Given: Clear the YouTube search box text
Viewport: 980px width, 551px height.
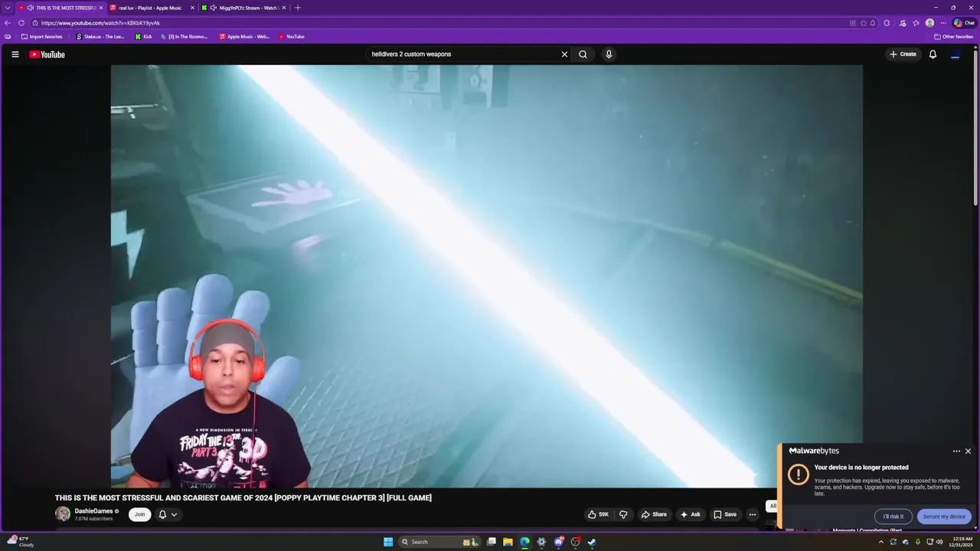Looking at the screenshot, I should click(564, 54).
